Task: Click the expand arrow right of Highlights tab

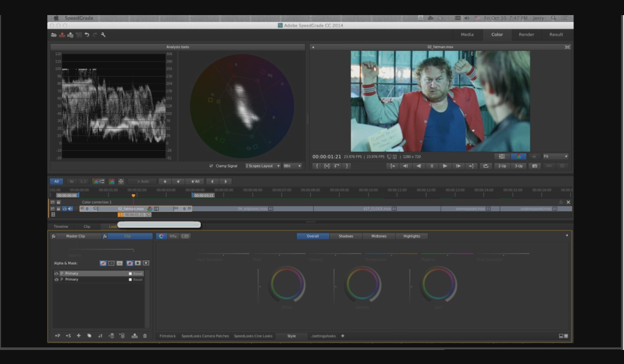Action: pyautogui.click(x=567, y=236)
